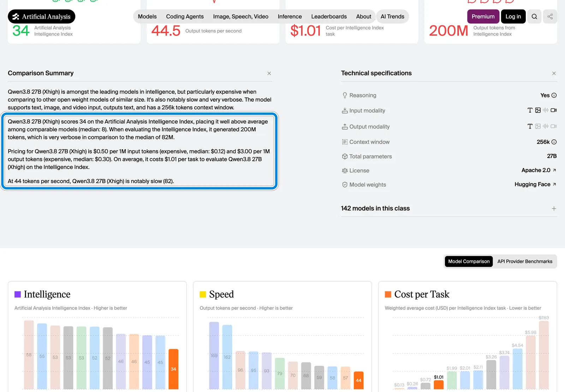Image resolution: width=565 pixels, height=392 pixels.
Task: Open the Models menu
Action: (x=147, y=17)
